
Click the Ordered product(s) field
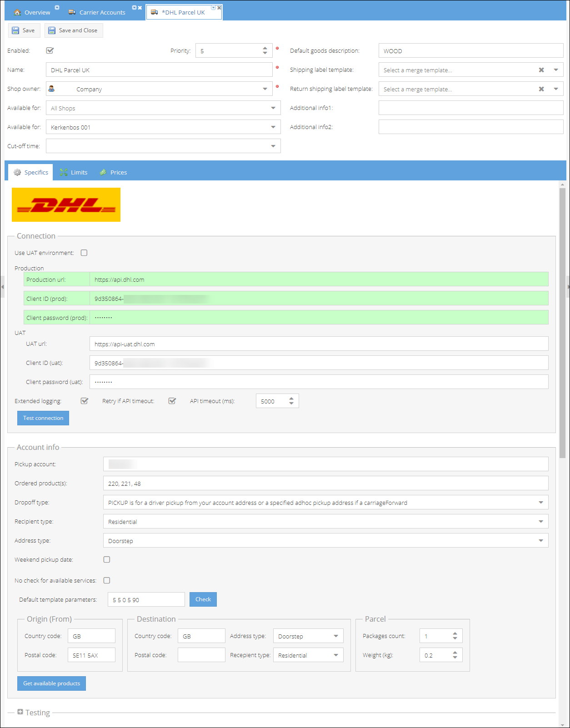coord(325,484)
